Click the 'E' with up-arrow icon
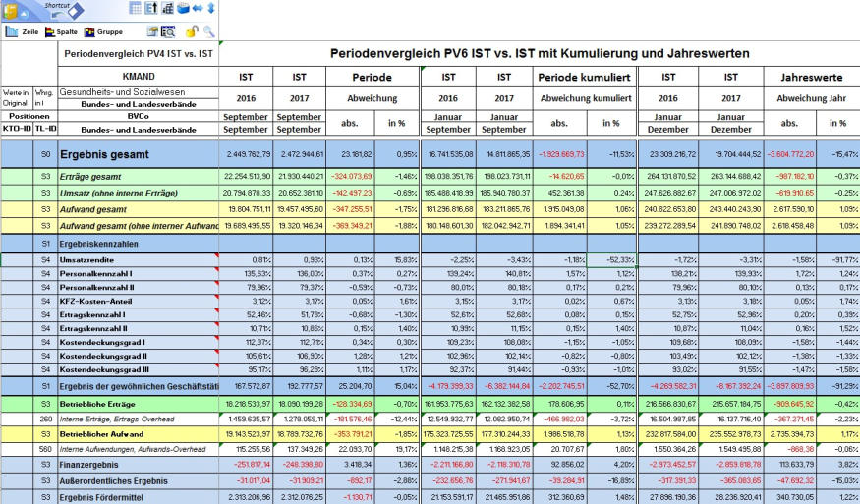This screenshot has width=860, height=504. (151, 8)
